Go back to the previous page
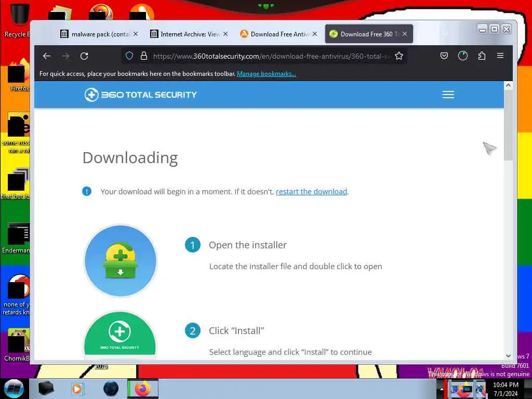Viewport: 532px width, 399px height. point(47,56)
